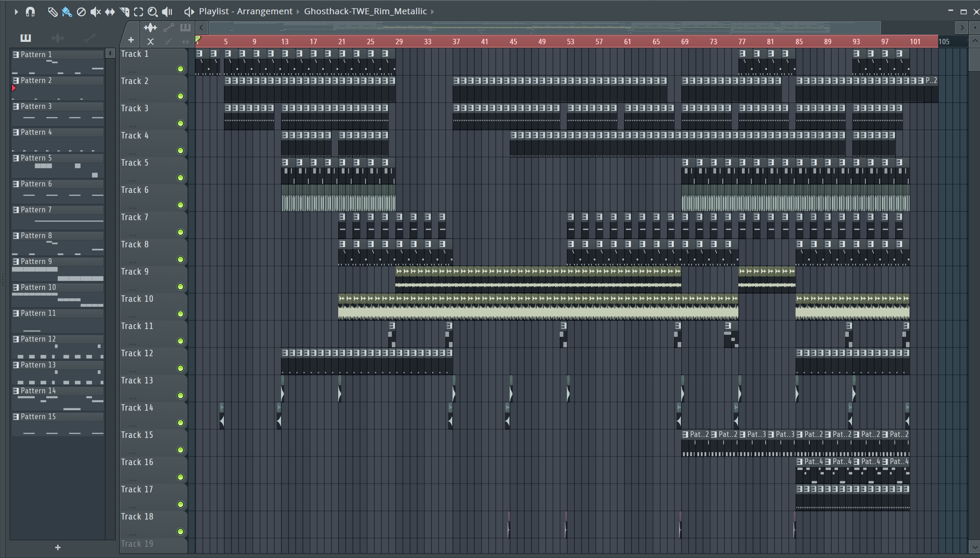Mute Track 10 with its green switch

(x=180, y=314)
